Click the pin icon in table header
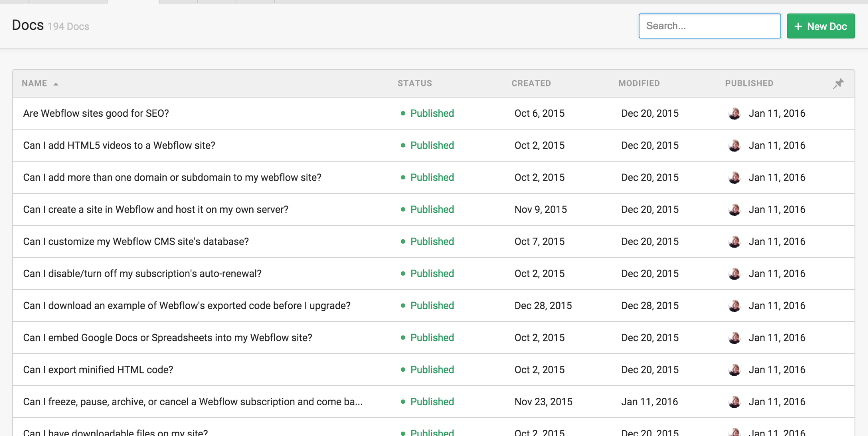The height and width of the screenshot is (436, 868). pyautogui.click(x=838, y=83)
